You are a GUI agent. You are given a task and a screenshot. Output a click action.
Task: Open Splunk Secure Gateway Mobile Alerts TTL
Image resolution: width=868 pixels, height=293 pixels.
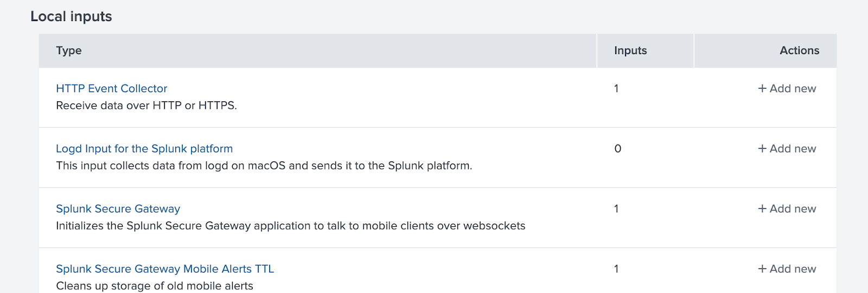pyautogui.click(x=165, y=269)
